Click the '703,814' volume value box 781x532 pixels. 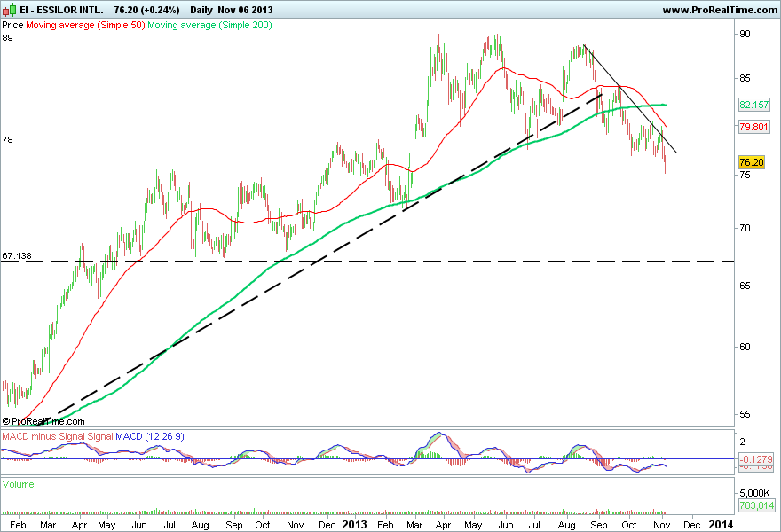757,505
